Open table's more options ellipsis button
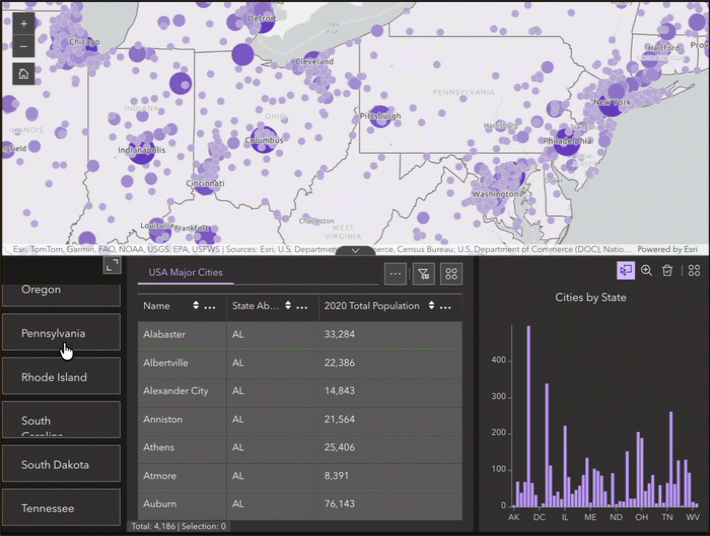710x536 pixels. pyautogui.click(x=395, y=274)
